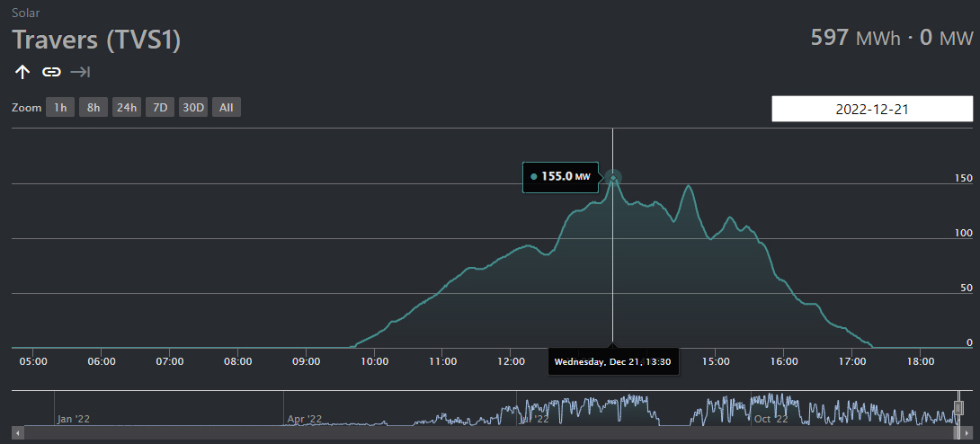The width and height of the screenshot is (980, 444).
Task: Click the jump-to-end arrow icon
Action: pos(80,72)
